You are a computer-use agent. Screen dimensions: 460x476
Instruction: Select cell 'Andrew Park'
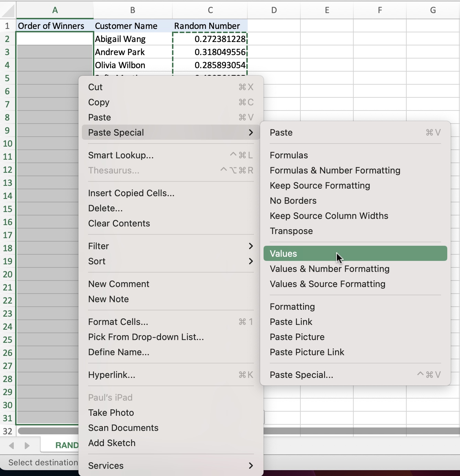coord(133,52)
